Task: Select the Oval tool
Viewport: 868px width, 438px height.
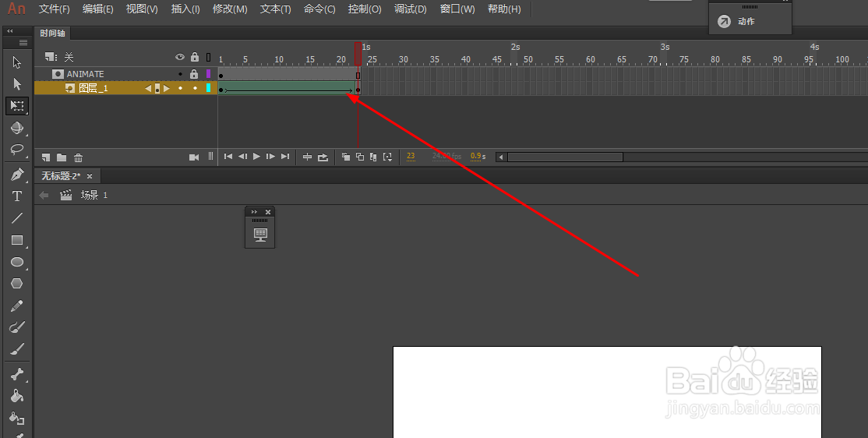Action: (x=17, y=262)
